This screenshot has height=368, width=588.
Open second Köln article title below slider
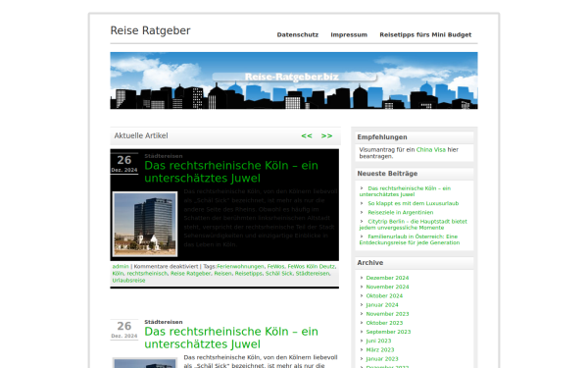click(x=231, y=338)
